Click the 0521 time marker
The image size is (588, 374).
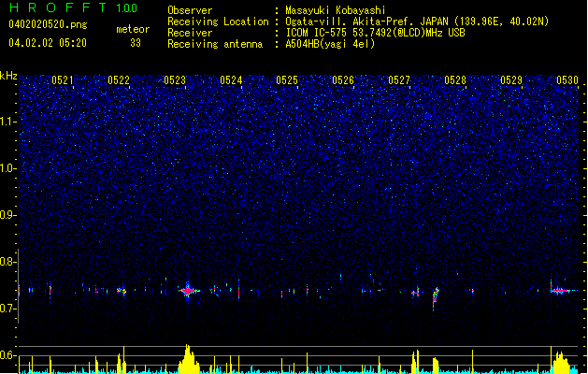click(x=63, y=80)
